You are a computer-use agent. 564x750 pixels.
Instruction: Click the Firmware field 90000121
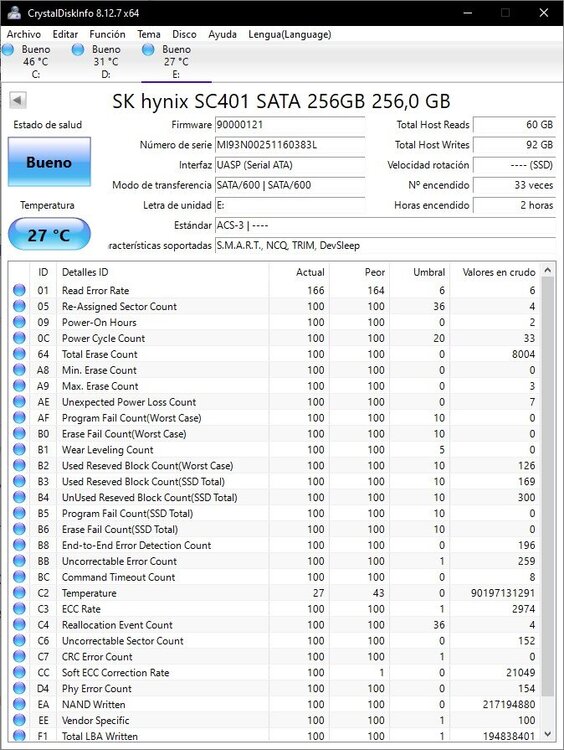(290, 125)
